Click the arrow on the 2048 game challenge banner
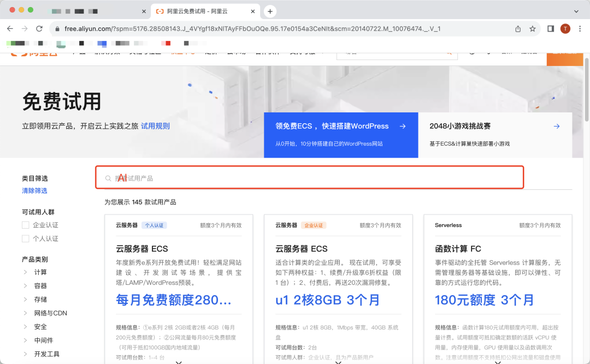The height and width of the screenshot is (364, 590). tap(556, 126)
